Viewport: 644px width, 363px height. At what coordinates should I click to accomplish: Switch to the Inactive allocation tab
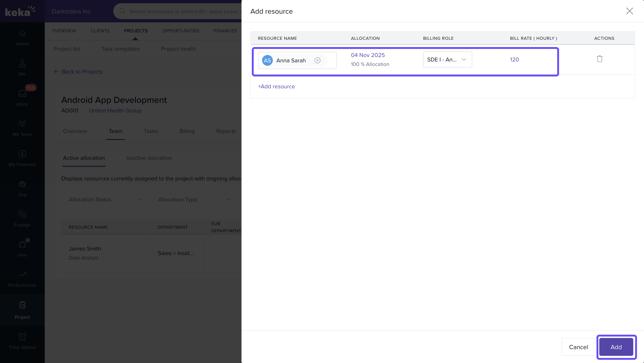(x=149, y=158)
